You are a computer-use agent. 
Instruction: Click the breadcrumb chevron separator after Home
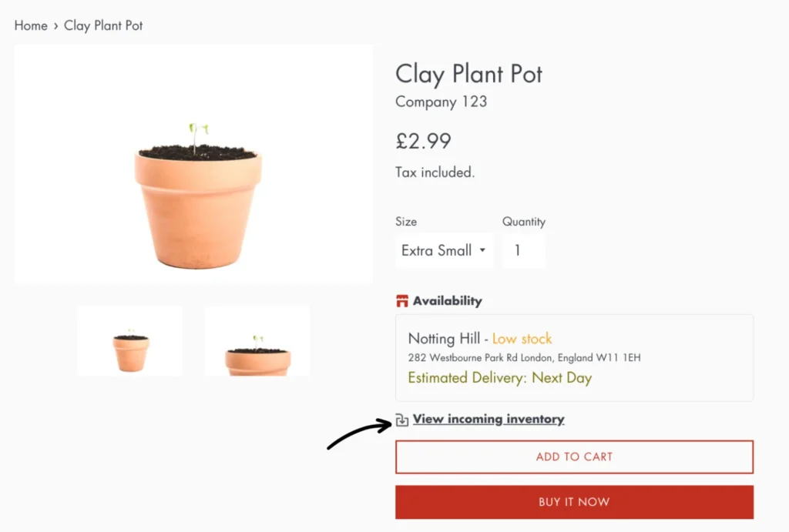(x=55, y=25)
